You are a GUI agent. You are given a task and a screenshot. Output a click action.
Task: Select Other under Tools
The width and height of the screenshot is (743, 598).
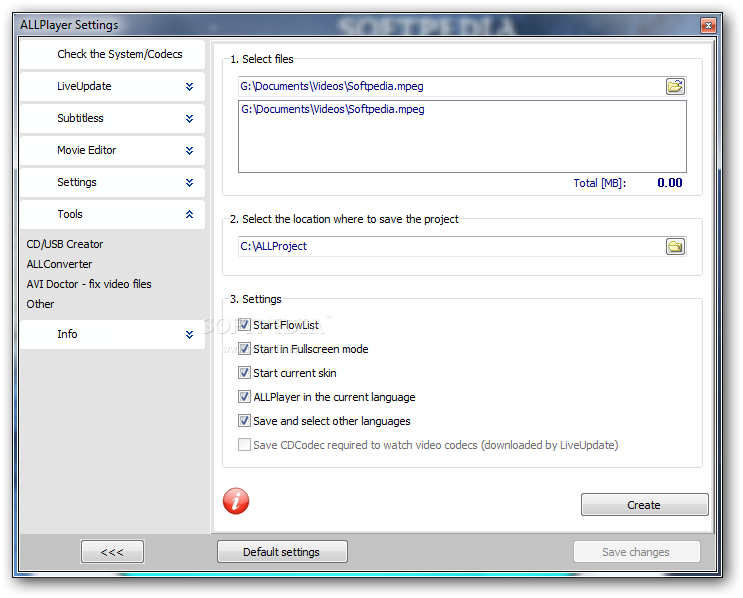40,304
